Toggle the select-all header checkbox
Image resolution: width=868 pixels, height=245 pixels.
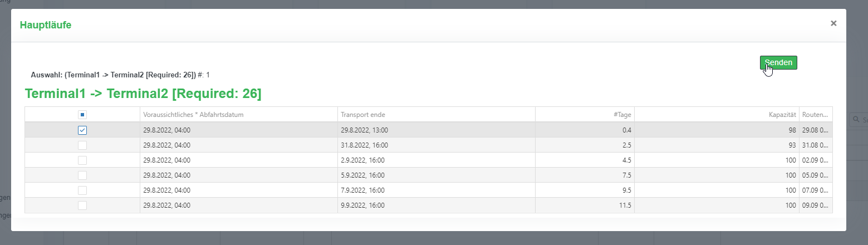pos(82,115)
